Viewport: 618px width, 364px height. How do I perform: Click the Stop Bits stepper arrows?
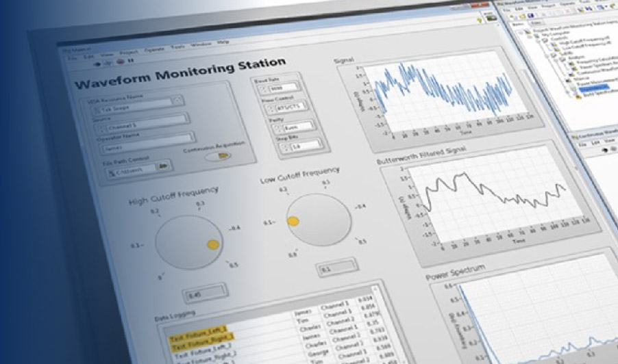pos(284,148)
